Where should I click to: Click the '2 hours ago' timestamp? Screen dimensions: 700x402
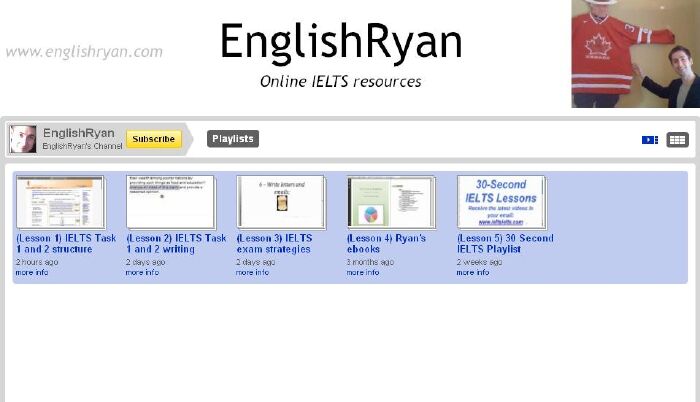click(x=37, y=262)
